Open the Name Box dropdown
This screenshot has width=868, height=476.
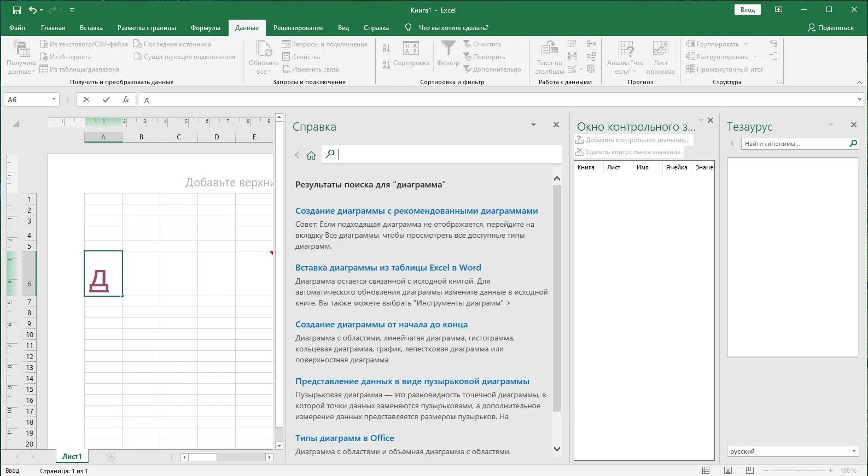click(54, 99)
